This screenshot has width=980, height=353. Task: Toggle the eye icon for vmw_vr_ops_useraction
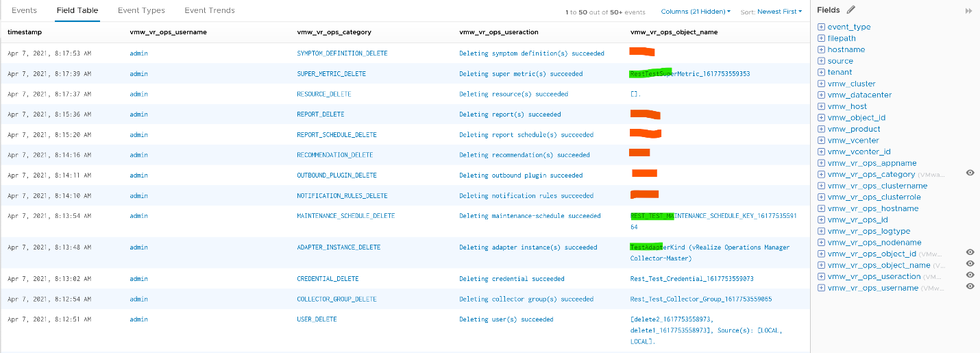pyautogui.click(x=970, y=276)
